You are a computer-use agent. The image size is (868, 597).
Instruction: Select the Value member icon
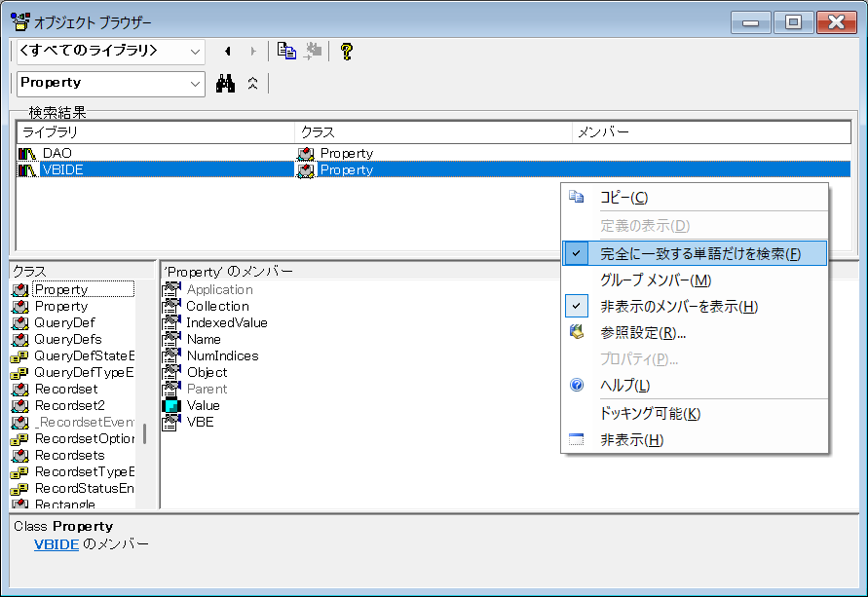171,405
